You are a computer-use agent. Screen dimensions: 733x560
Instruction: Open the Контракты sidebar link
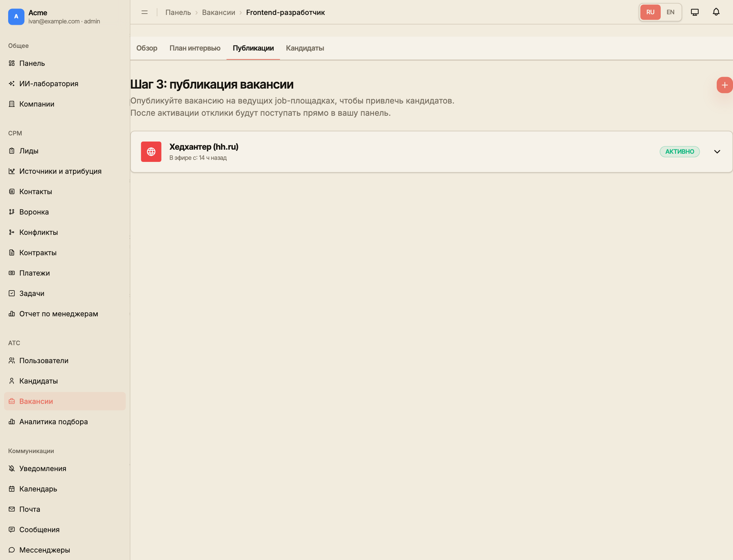click(x=65, y=253)
